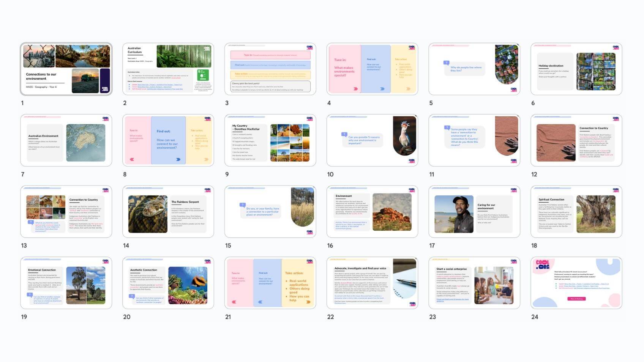Image resolution: width=644 pixels, height=362 pixels.
Task: Select the 'Connections to our environment' title slide
Action: pyautogui.click(x=66, y=69)
